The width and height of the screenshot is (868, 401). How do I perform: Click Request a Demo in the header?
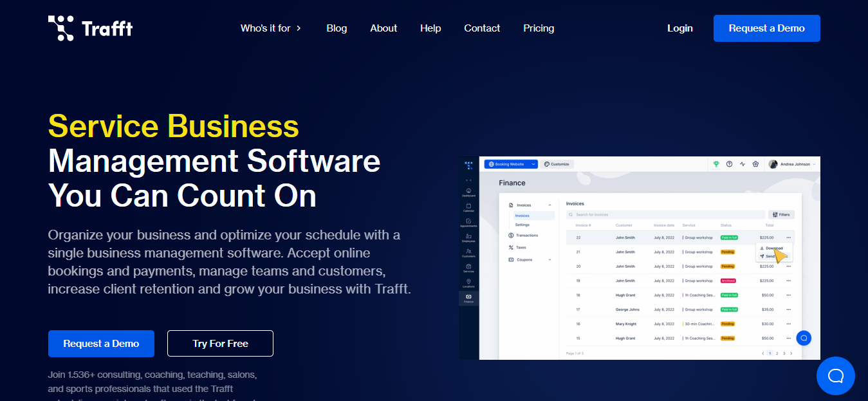767,28
